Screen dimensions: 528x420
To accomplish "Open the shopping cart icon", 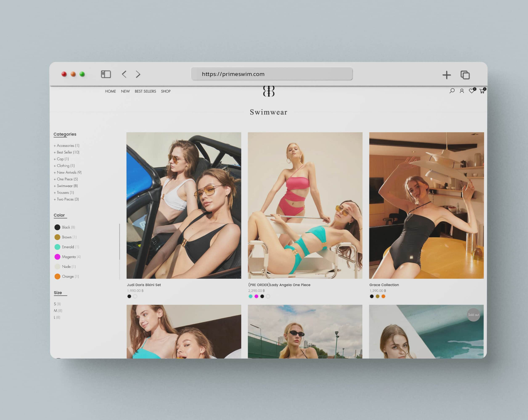I will (x=482, y=91).
